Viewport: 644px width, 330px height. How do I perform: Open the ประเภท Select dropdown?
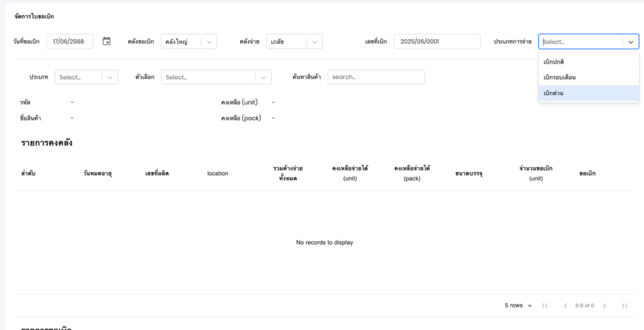tap(110, 77)
